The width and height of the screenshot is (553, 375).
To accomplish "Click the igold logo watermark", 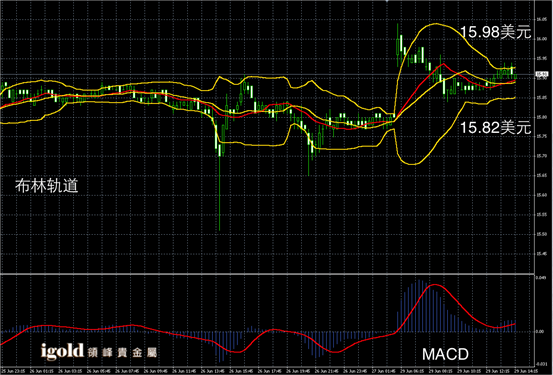I will coord(62,351).
